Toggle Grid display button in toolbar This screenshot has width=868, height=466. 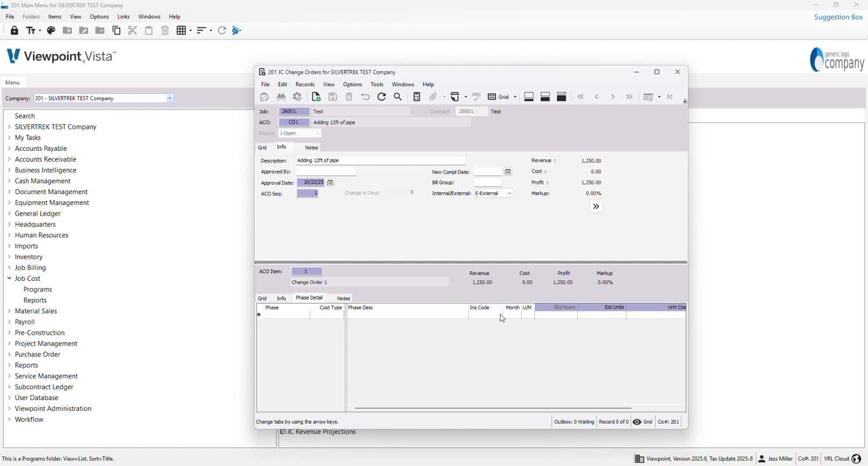click(498, 97)
